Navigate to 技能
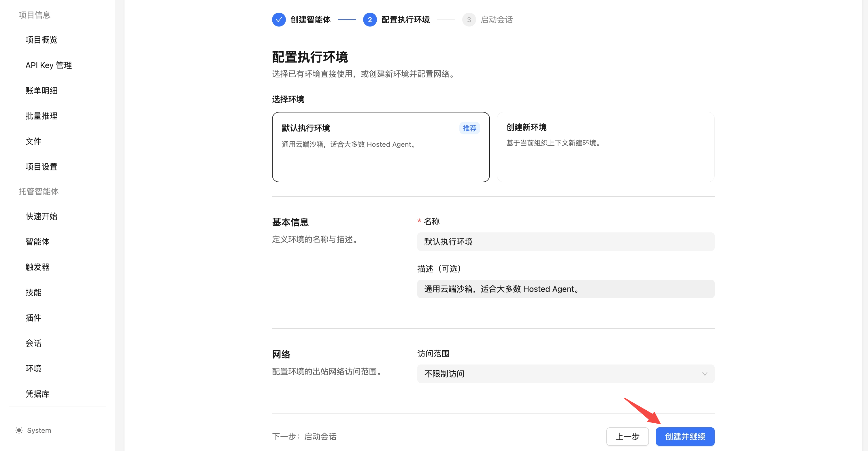 (33, 292)
